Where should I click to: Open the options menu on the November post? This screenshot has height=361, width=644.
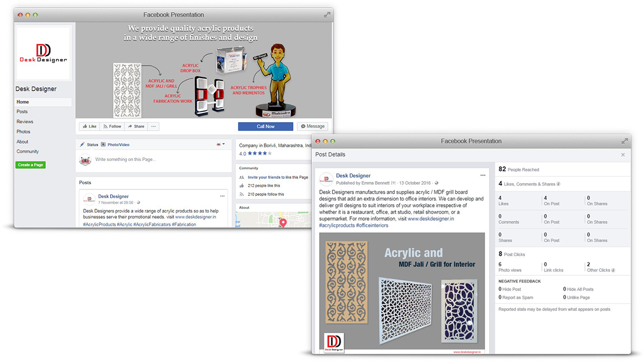coord(222,196)
